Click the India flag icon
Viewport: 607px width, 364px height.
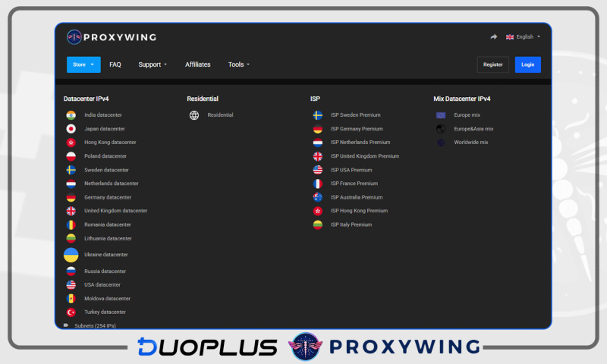(x=71, y=115)
